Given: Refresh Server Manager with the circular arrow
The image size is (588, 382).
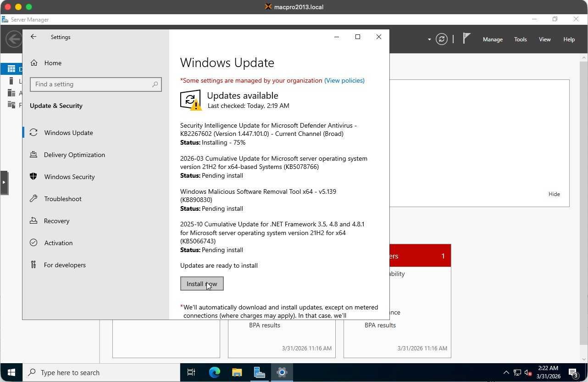Looking at the screenshot, I should pyautogui.click(x=441, y=39).
